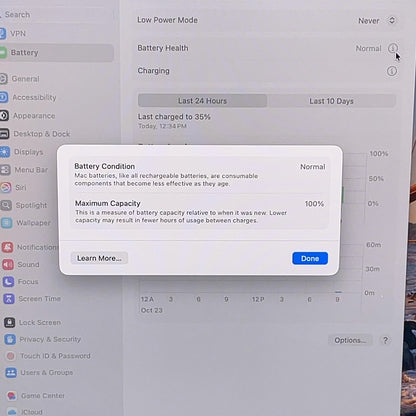Click the Sound sidebar icon

point(8,265)
